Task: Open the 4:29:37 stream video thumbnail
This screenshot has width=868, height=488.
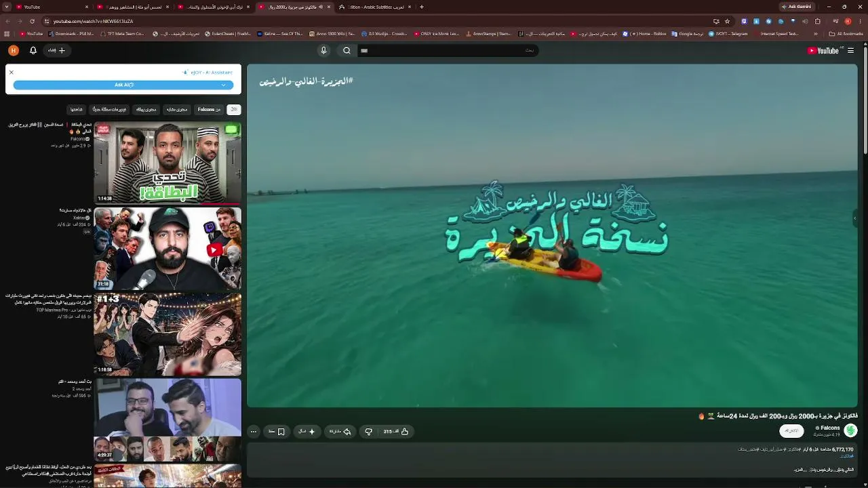Action: (167, 420)
